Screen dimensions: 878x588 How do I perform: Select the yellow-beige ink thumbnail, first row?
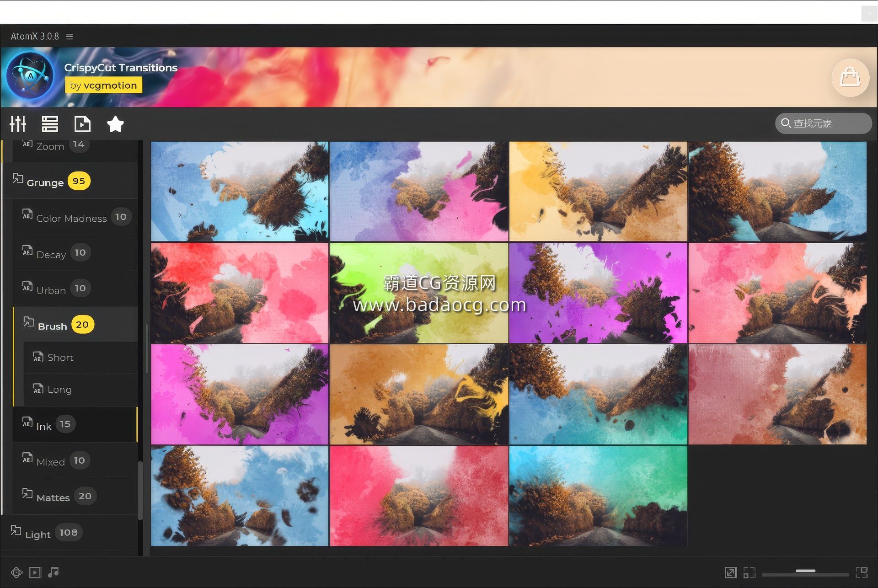(598, 191)
